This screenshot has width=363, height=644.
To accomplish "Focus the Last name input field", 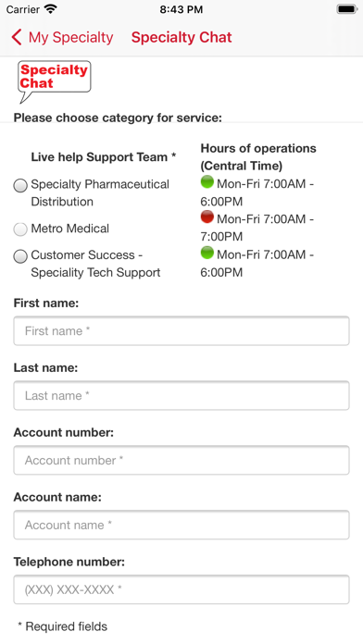I will pos(181,395).
